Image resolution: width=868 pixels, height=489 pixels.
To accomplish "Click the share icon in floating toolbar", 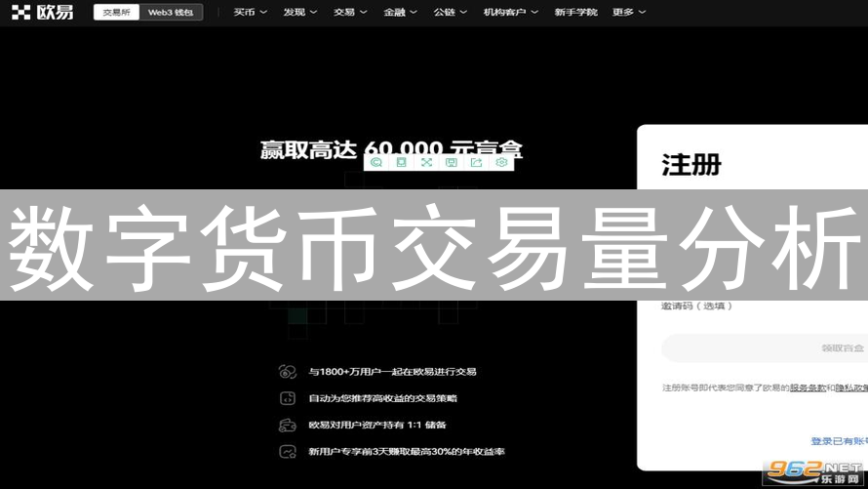I will point(476,162).
